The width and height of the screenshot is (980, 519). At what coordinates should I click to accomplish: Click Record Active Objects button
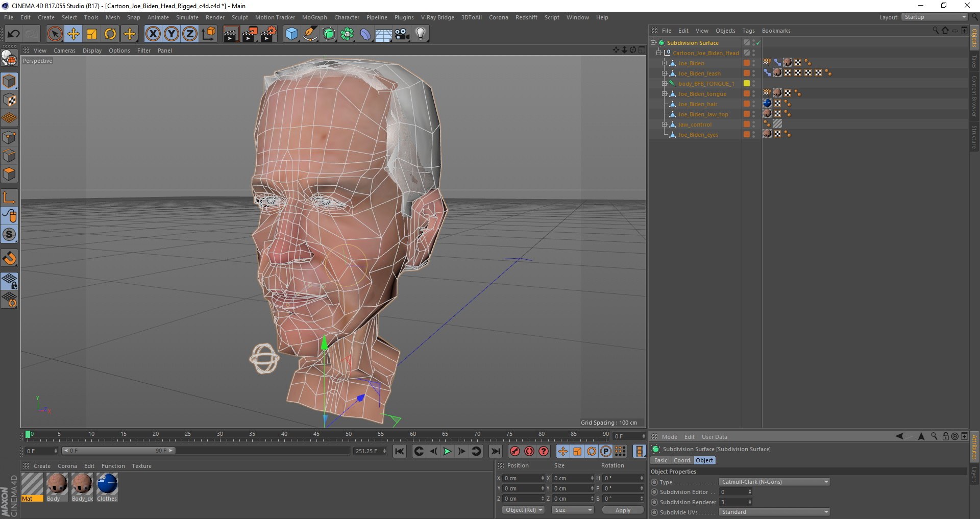click(x=515, y=451)
